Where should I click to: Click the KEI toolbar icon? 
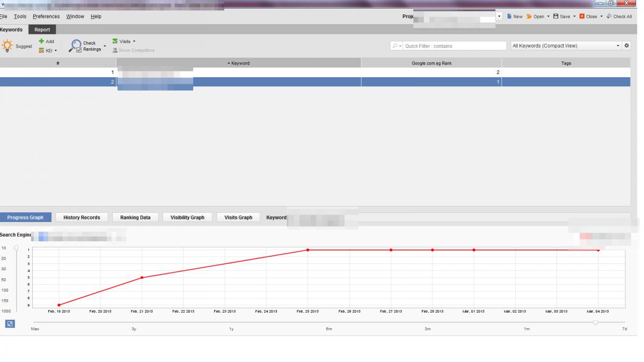(x=41, y=51)
